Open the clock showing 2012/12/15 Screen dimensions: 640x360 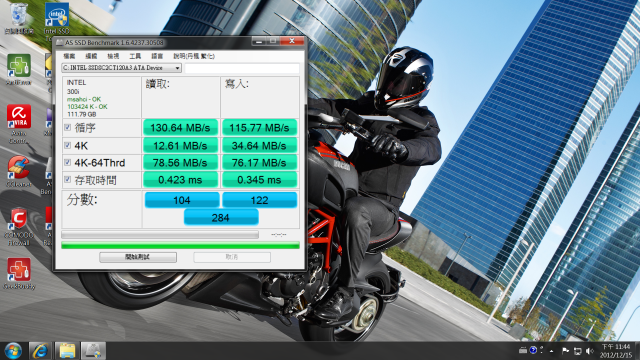coord(616,351)
